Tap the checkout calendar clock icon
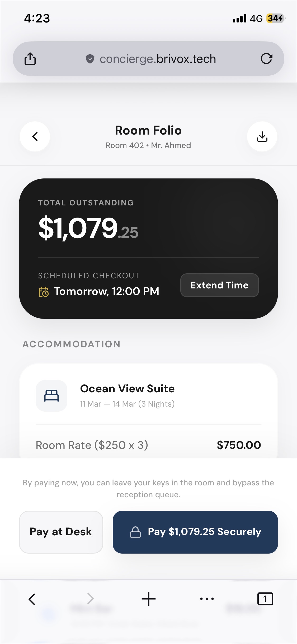297x644 pixels. pyautogui.click(x=44, y=292)
